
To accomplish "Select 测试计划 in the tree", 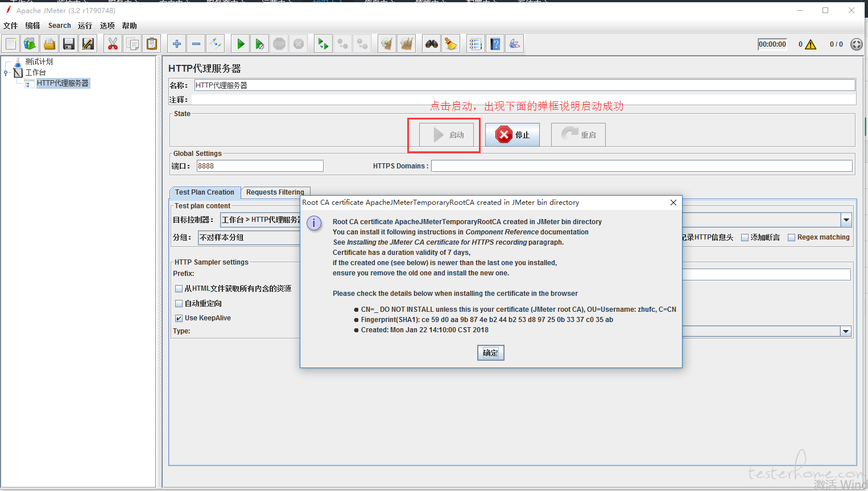I will [x=39, y=61].
